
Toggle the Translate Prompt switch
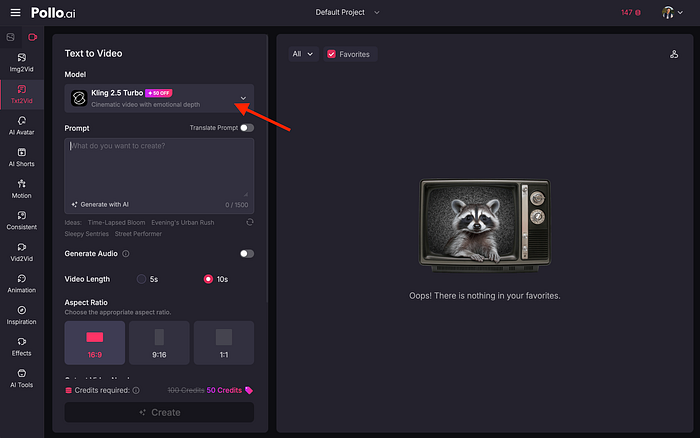pos(246,128)
